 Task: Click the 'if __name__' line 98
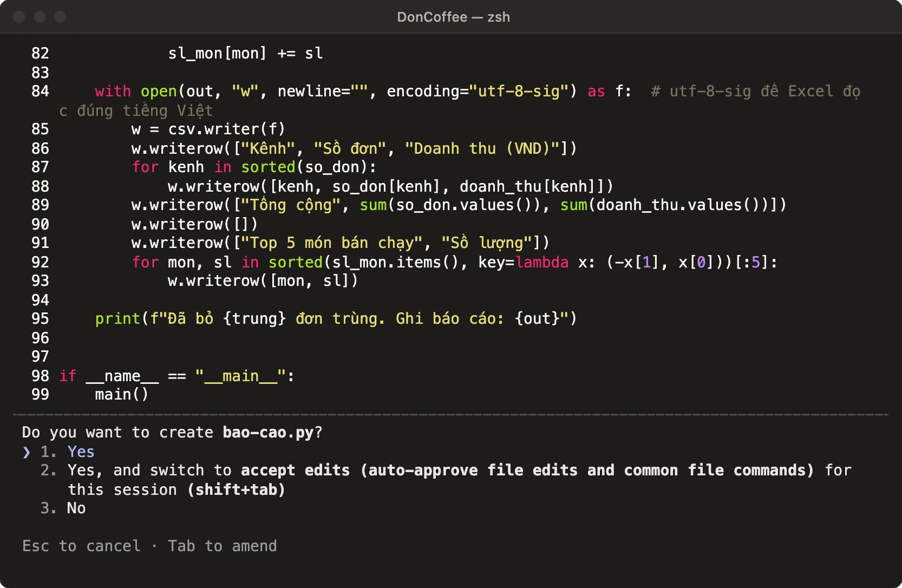point(177,376)
